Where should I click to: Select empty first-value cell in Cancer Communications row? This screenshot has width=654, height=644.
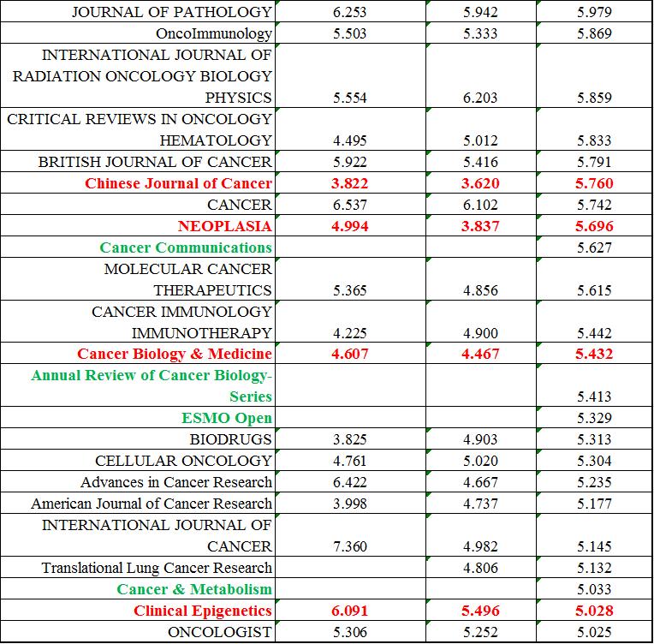350,247
